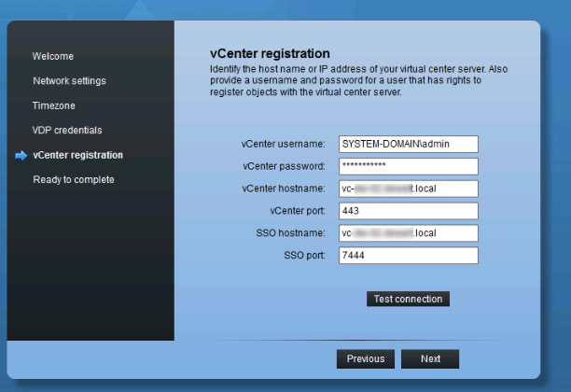The image size is (571, 392).
Task: Click the SSO hostname field
Action: tap(409, 233)
